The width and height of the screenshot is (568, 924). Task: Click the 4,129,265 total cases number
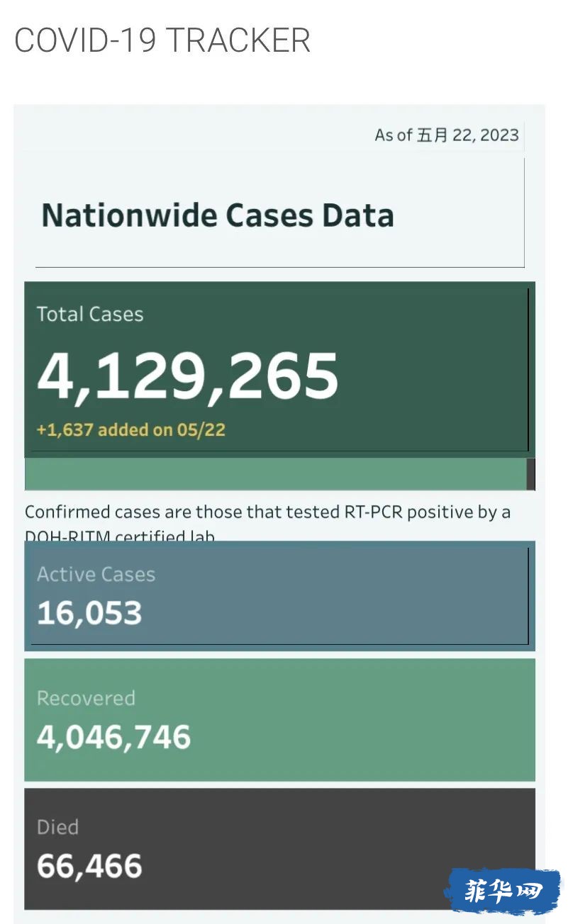coord(188,375)
